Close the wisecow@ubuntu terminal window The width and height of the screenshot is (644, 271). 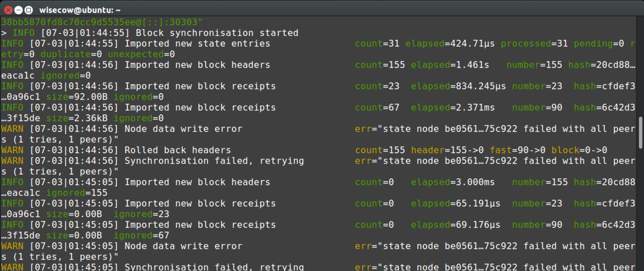pyautogui.click(x=8, y=10)
